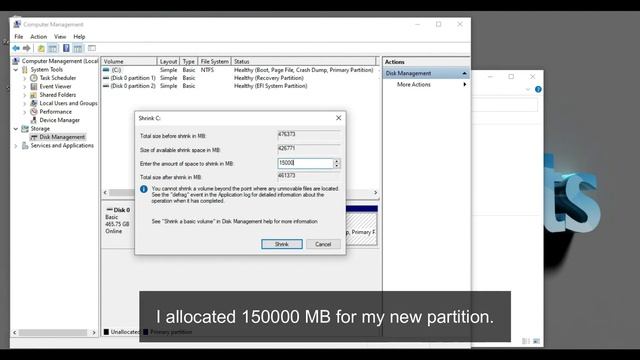Collapse the Storage tree node
This screenshot has width=640, height=360.
16,129
